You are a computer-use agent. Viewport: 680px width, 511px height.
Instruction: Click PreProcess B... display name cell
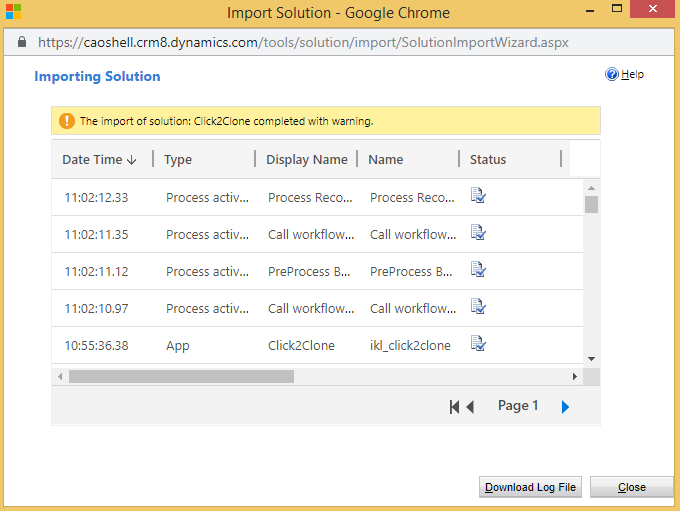pos(309,272)
